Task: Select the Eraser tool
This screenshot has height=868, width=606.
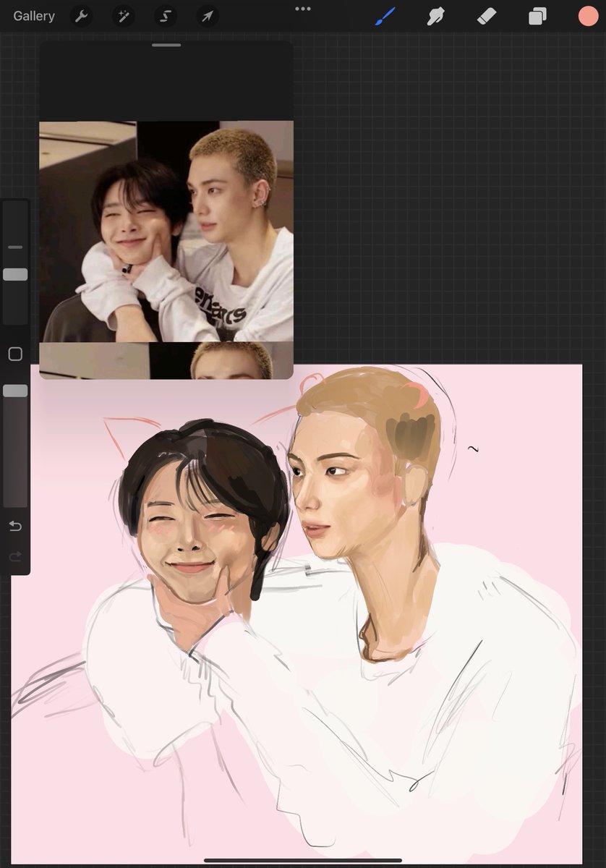Action: click(486, 15)
